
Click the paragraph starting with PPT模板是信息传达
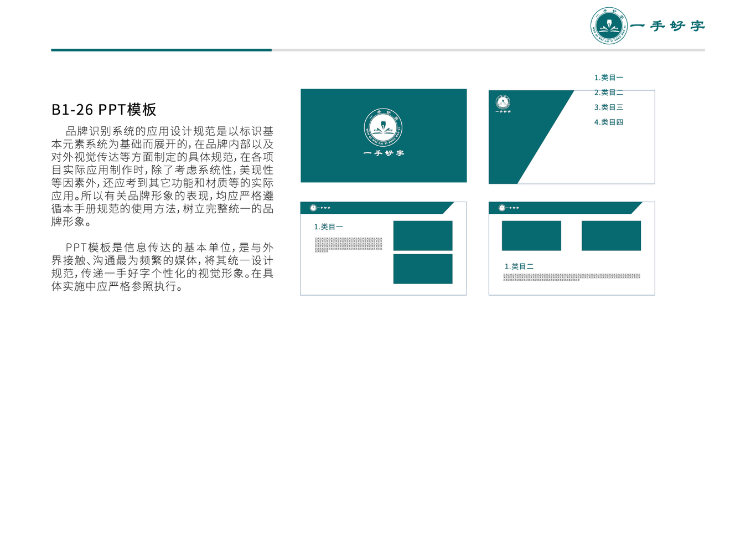[163, 267]
